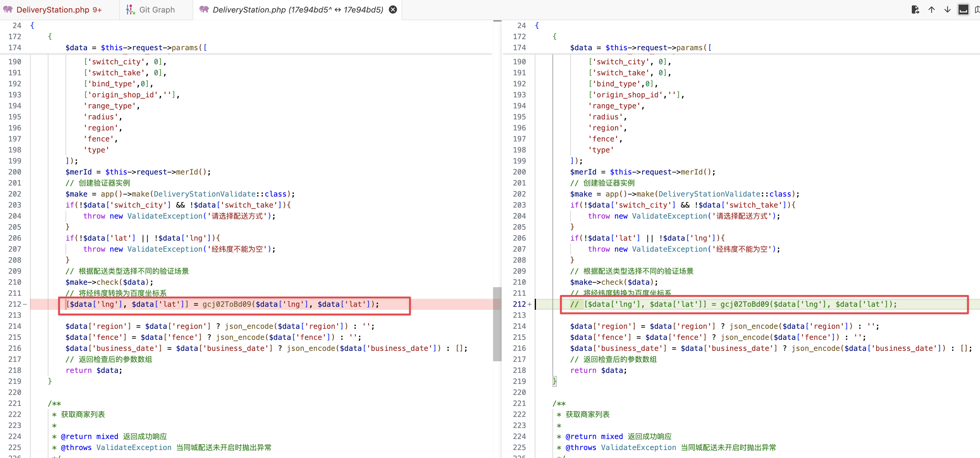Open the Git Graph tab
Screen dimensions: 980x458
pyautogui.click(x=157, y=10)
